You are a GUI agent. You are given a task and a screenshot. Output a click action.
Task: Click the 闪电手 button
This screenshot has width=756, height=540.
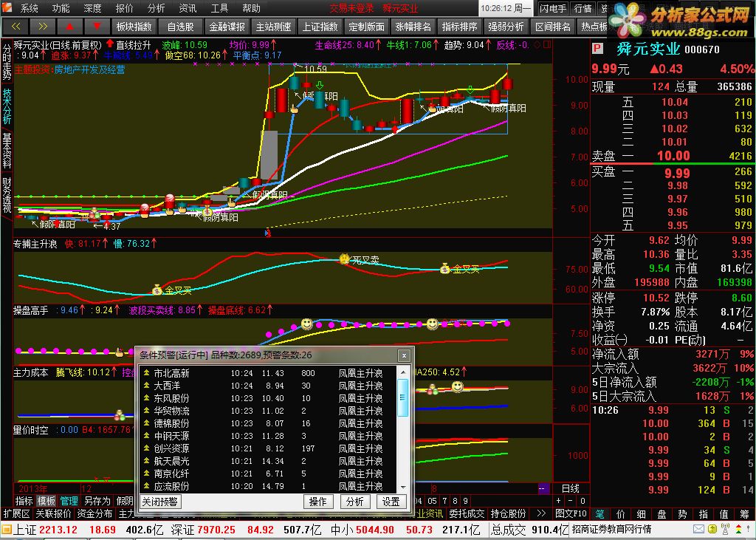(x=553, y=8)
